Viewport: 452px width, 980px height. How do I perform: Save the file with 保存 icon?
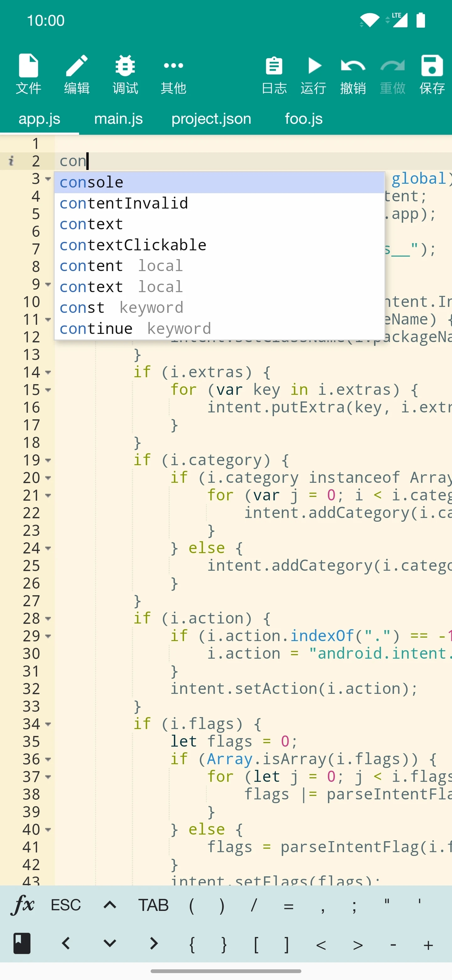[x=432, y=74]
